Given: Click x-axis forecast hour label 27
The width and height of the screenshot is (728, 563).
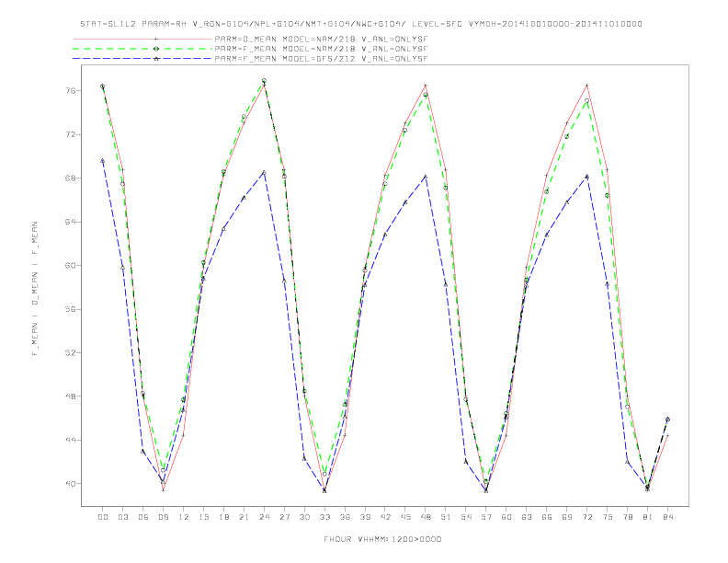Looking at the screenshot, I should coord(284,517).
